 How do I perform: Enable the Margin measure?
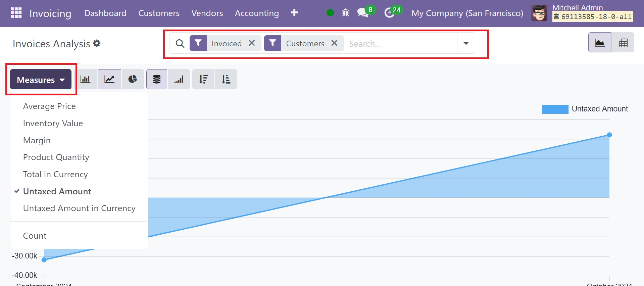point(79,140)
